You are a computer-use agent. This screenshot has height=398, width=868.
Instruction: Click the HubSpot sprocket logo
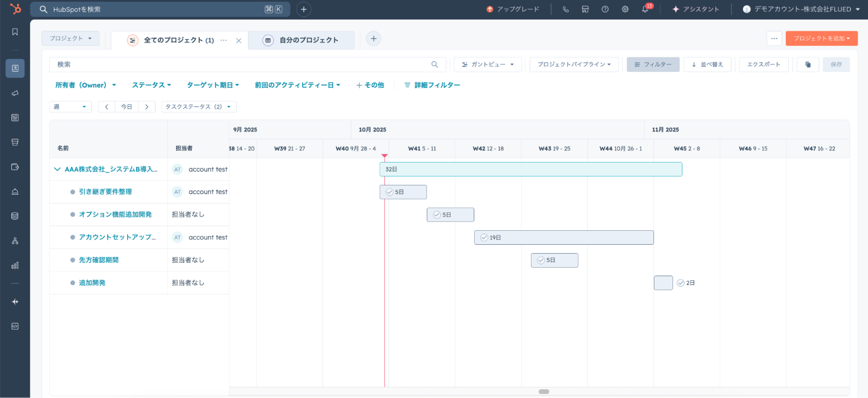coord(15,9)
